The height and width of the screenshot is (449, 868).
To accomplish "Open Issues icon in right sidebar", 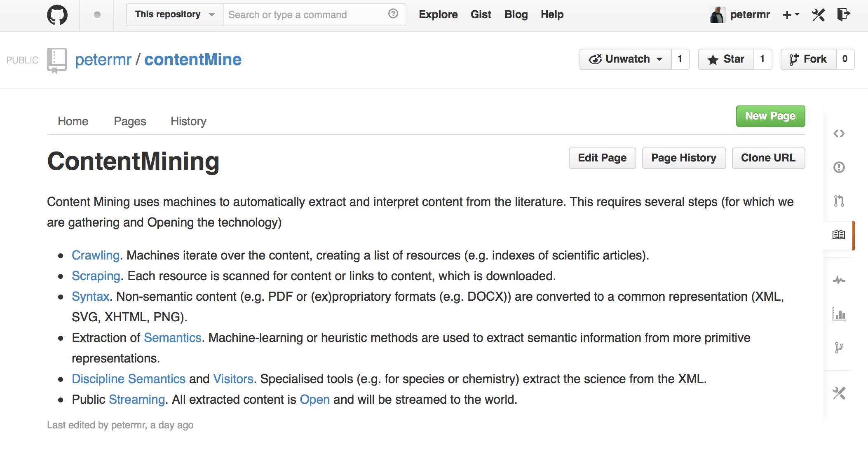I will (839, 167).
